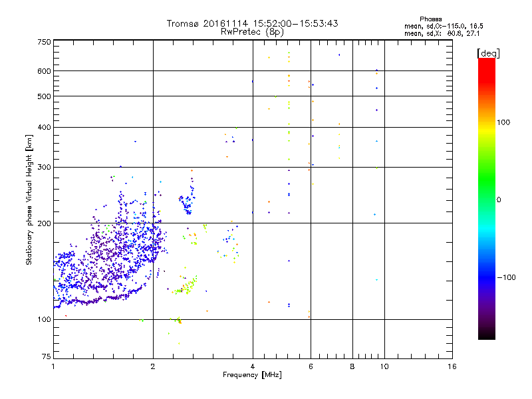Click the 'Phases' heading text
Screen dimensions: 532x399
(430, 19)
